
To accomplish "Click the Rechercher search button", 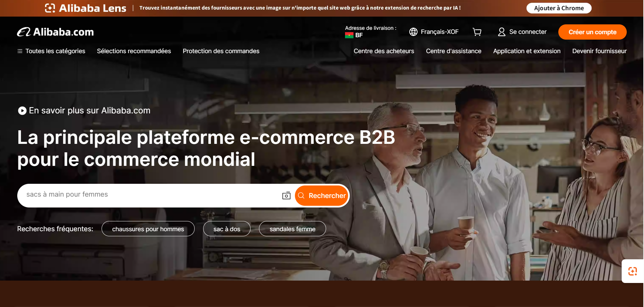I will 322,196.
